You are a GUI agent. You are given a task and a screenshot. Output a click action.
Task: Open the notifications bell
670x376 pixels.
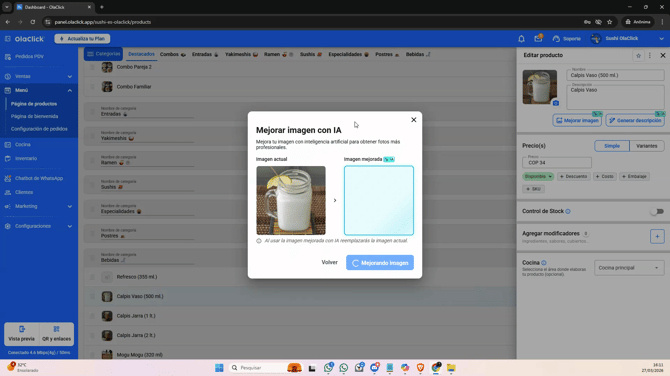(x=521, y=39)
